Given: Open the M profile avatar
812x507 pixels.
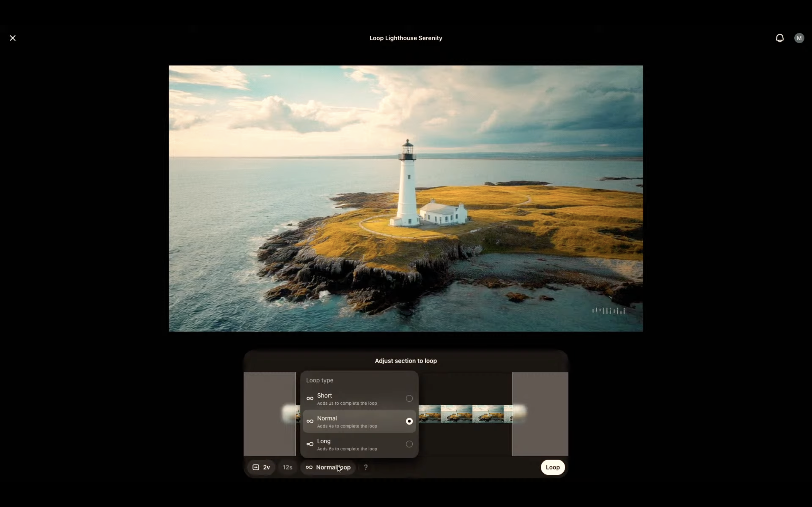Looking at the screenshot, I should point(799,38).
